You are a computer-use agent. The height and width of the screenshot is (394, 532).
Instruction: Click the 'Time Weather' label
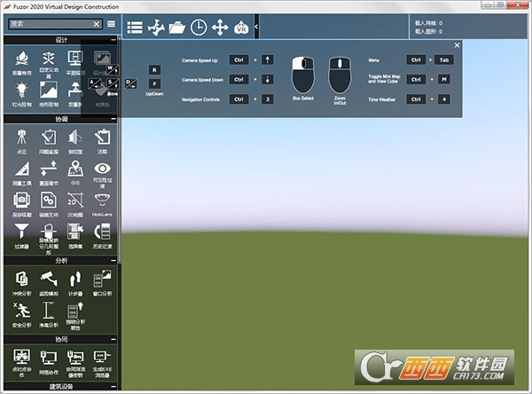(x=382, y=99)
